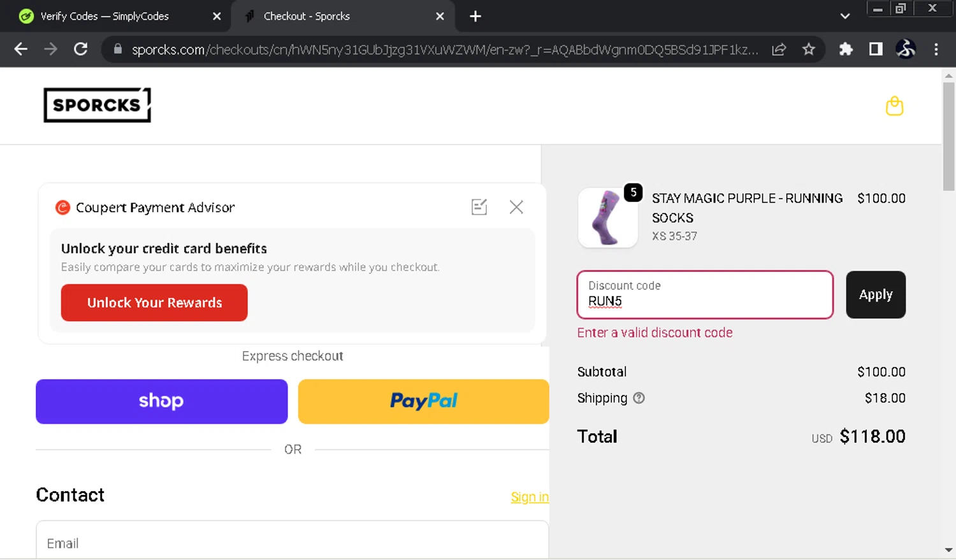Click the 'Contact' section heading
This screenshot has width=956, height=560.
[70, 495]
